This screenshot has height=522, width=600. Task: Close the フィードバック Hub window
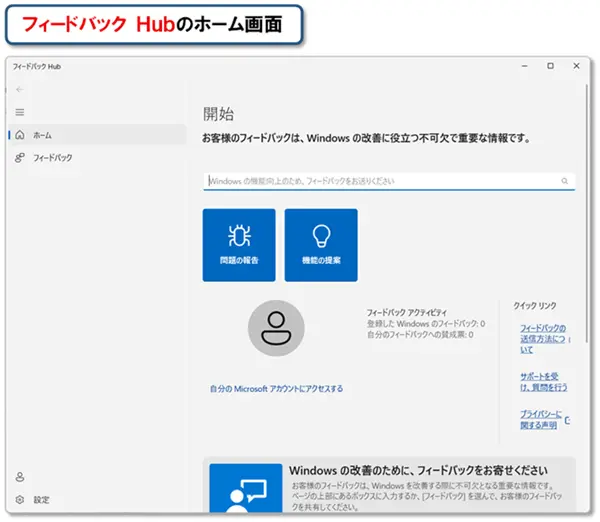tap(576, 66)
